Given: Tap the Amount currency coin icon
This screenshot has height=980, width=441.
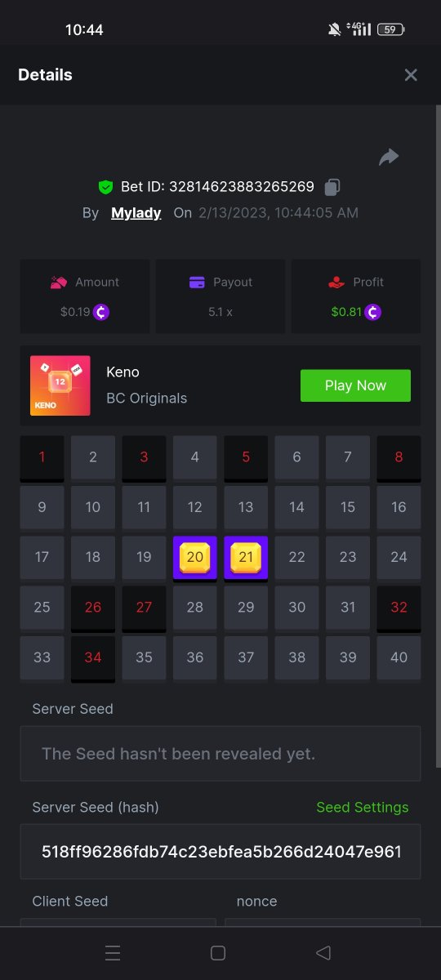Looking at the screenshot, I should pos(101,312).
